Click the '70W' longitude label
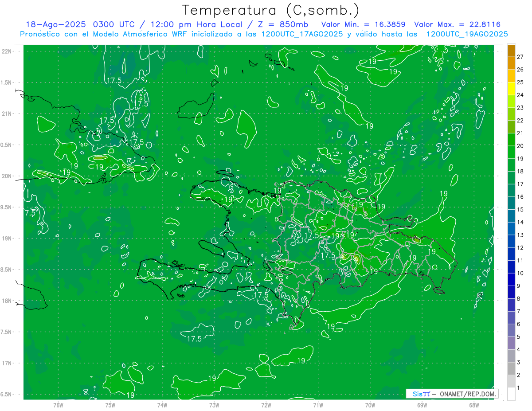 (x=370, y=405)
